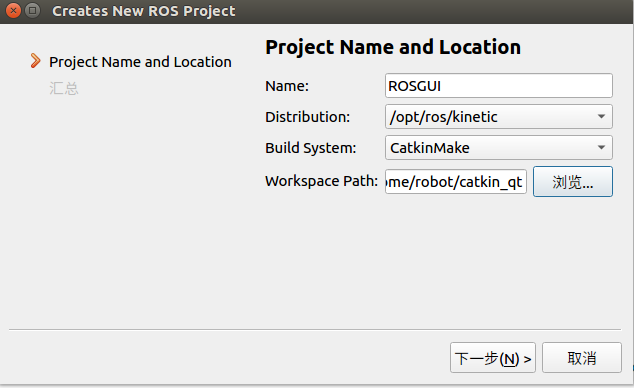Screen dimensions: 634x388
Task: Click the 下一步(N) next button
Action: pos(492,358)
